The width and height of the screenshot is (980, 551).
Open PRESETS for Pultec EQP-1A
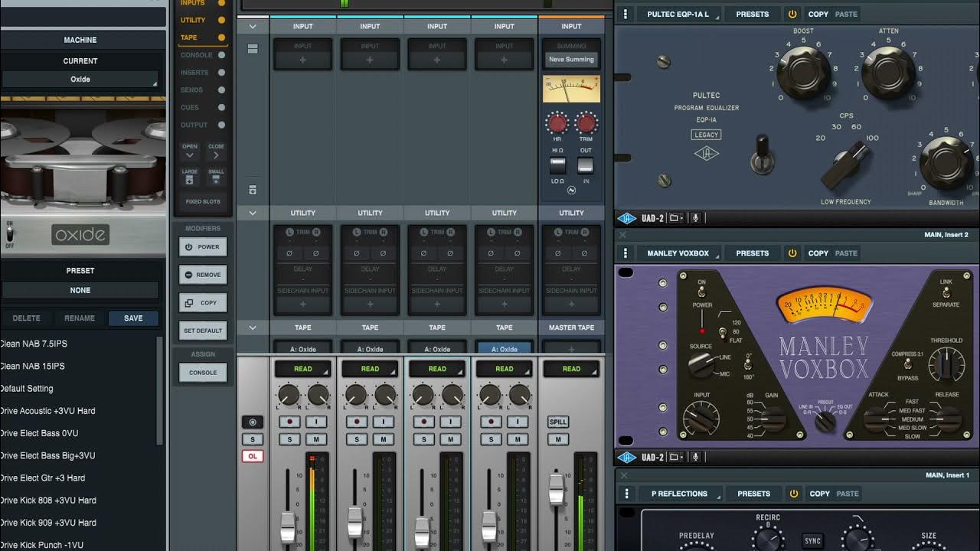tap(752, 14)
